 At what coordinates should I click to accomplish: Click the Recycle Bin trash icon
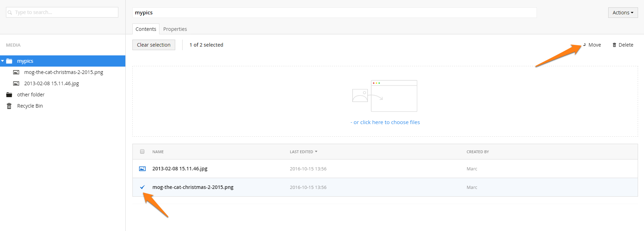click(x=9, y=106)
